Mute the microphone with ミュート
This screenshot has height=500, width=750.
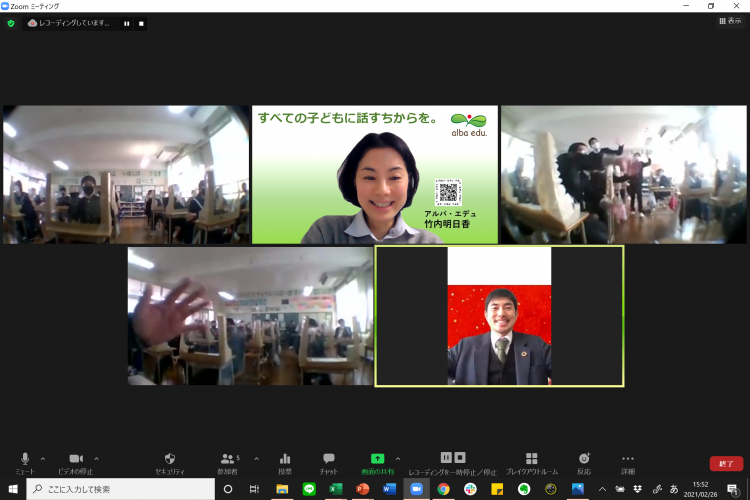(25, 464)
